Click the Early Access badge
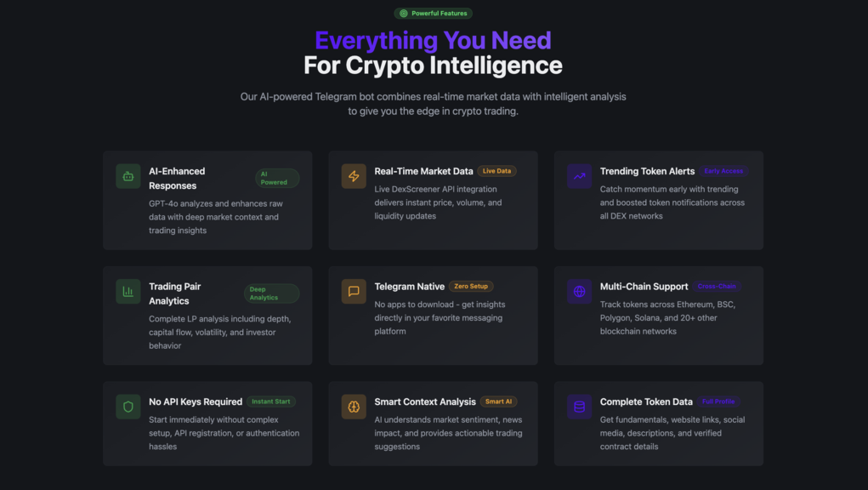This screenshot has width=868, height=490. point(723,171)
